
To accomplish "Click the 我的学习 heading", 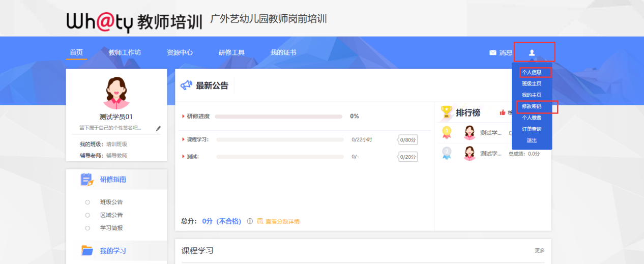I will (113, 251).
